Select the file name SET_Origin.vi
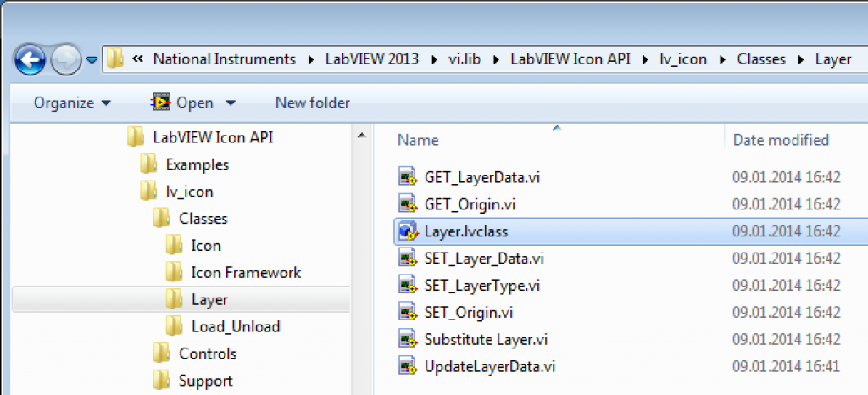Screen dimensions: 868x395 point(468,313)
